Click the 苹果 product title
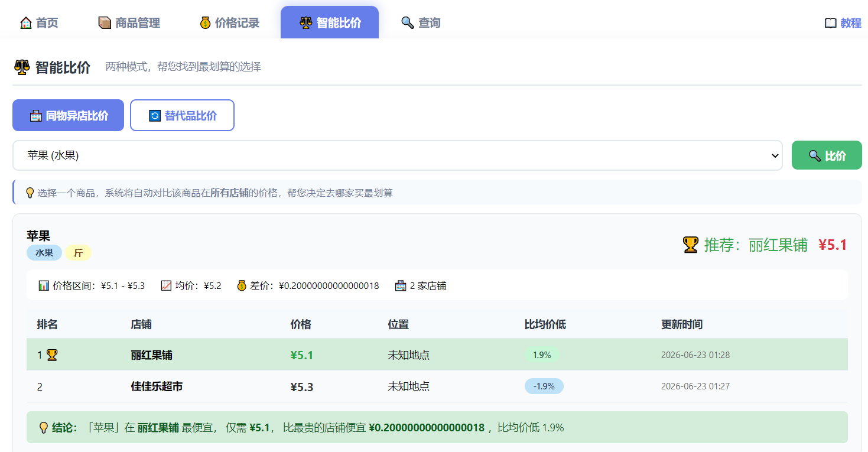The width and height of the screenshot is (868, 452). [38, 236]
